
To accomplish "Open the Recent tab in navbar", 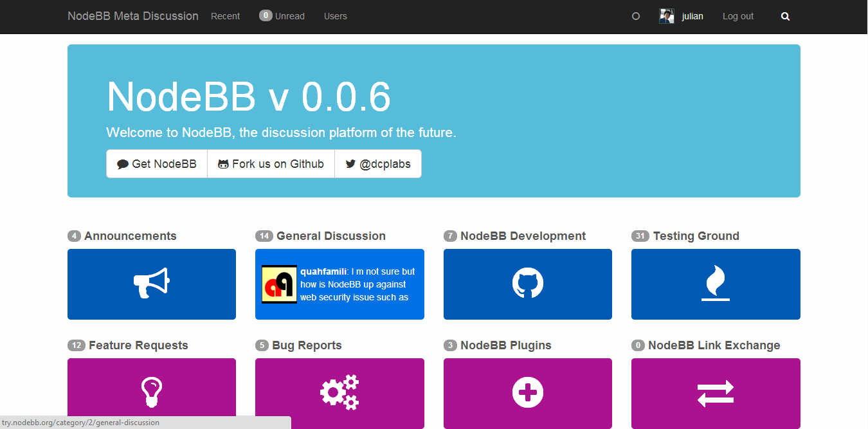I will (x=225, y=16).
